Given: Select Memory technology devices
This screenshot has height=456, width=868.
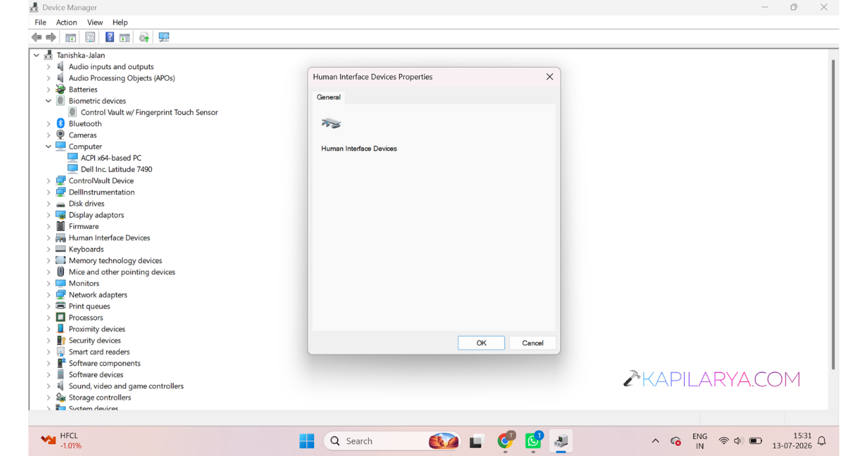Looking at the screenshot, I should (115, 261).
